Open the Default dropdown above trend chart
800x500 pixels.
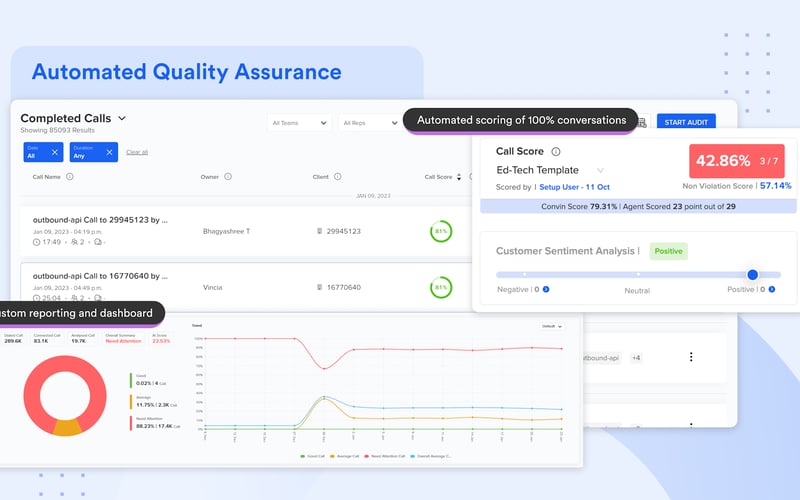coord(552,326)
